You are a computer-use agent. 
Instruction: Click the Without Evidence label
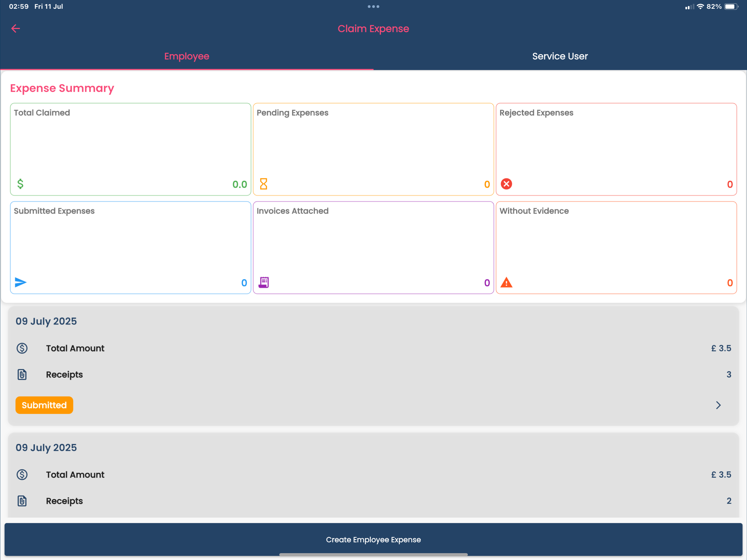pos(534,211)
